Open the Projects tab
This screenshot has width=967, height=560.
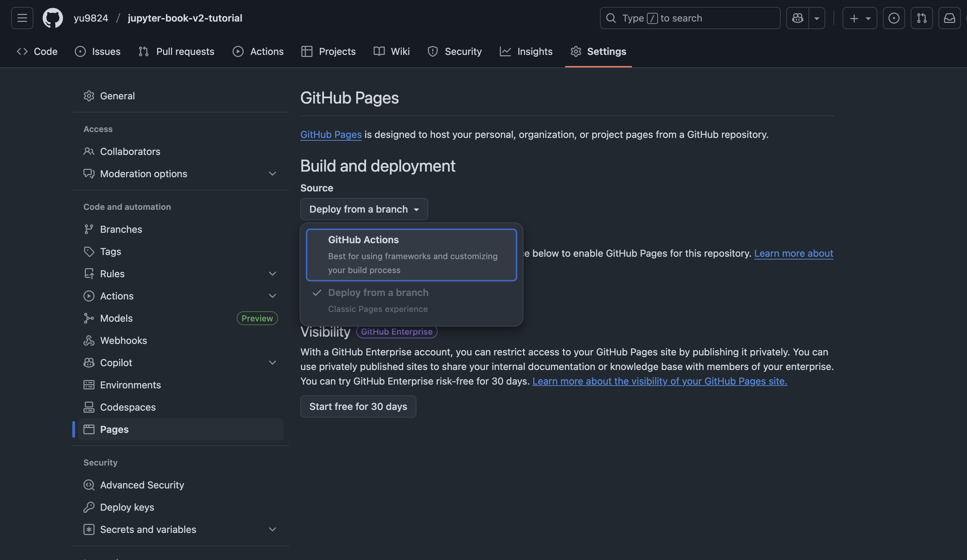click(x=328, y=51)
